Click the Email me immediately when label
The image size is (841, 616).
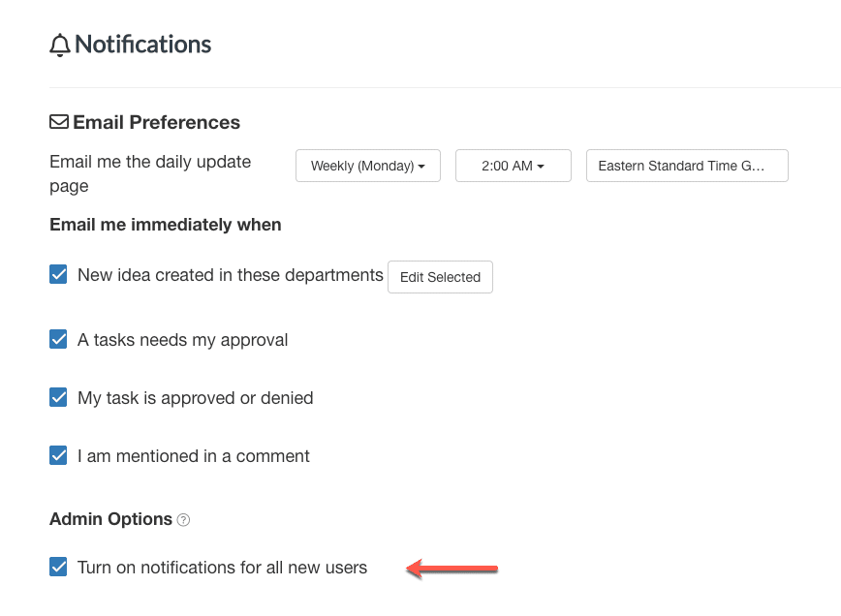click(x=165, y=225)
